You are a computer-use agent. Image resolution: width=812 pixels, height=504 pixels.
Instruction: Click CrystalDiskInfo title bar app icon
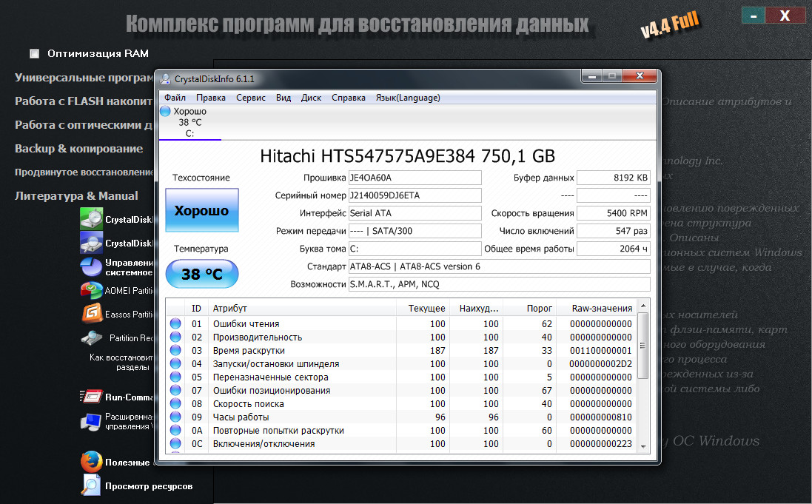coord(165,78)
